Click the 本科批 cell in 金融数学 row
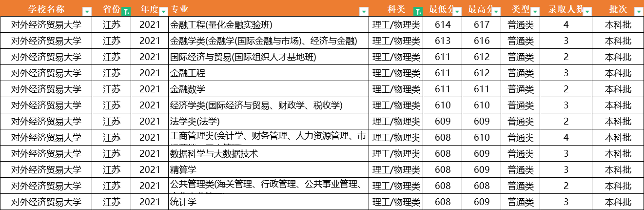This screenshot has width=644, height=210. (618, 89)
